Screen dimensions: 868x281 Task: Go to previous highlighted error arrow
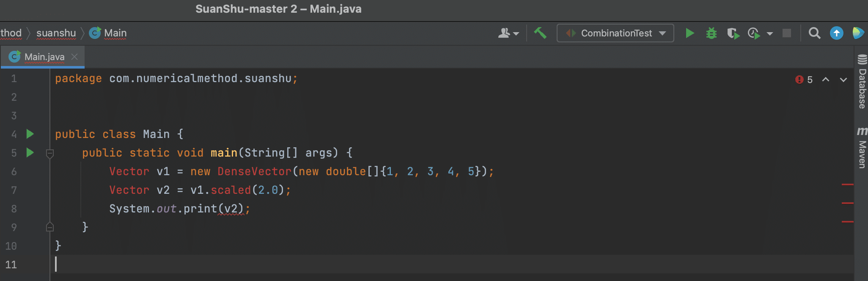pyautogui.click(x=825, y=80)
